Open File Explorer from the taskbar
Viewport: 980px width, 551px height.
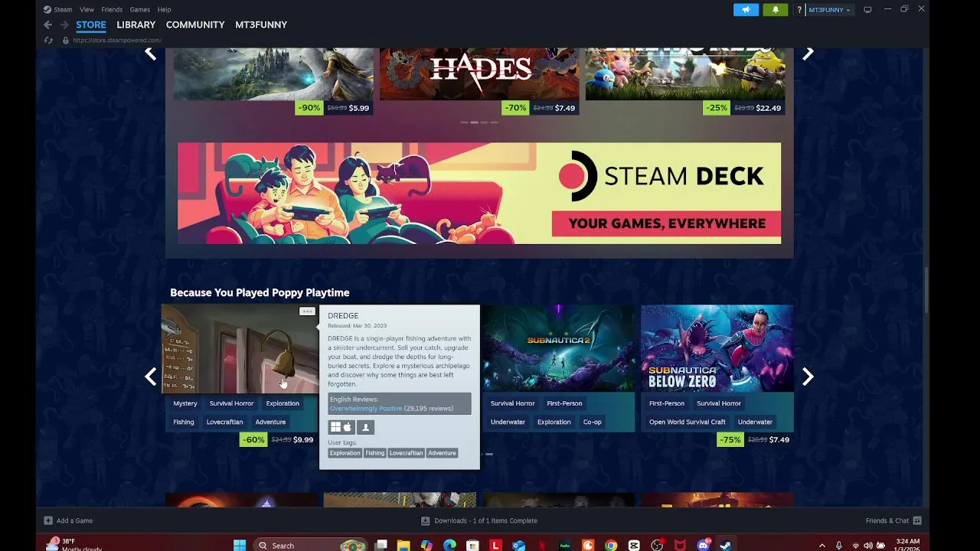(x=403, y=545)
